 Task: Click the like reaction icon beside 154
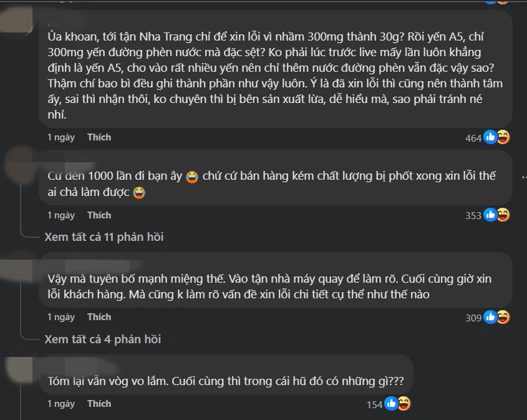click(x=391, y=404)
